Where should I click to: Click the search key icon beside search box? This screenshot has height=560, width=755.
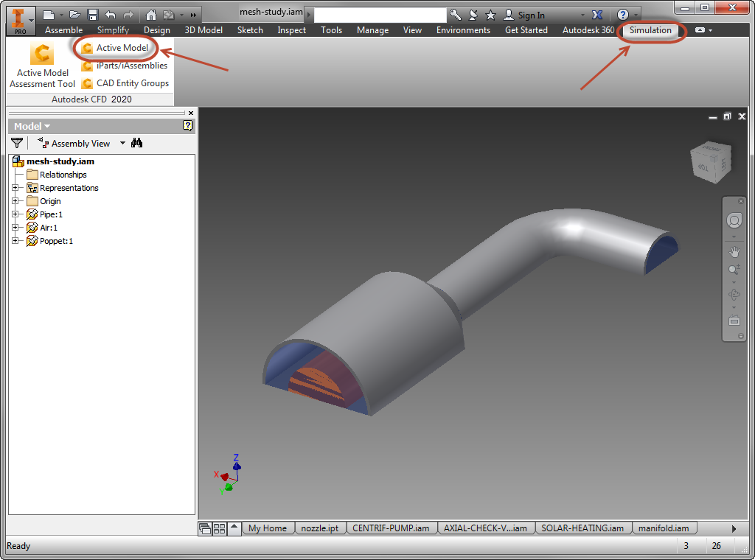click(455, 15)
